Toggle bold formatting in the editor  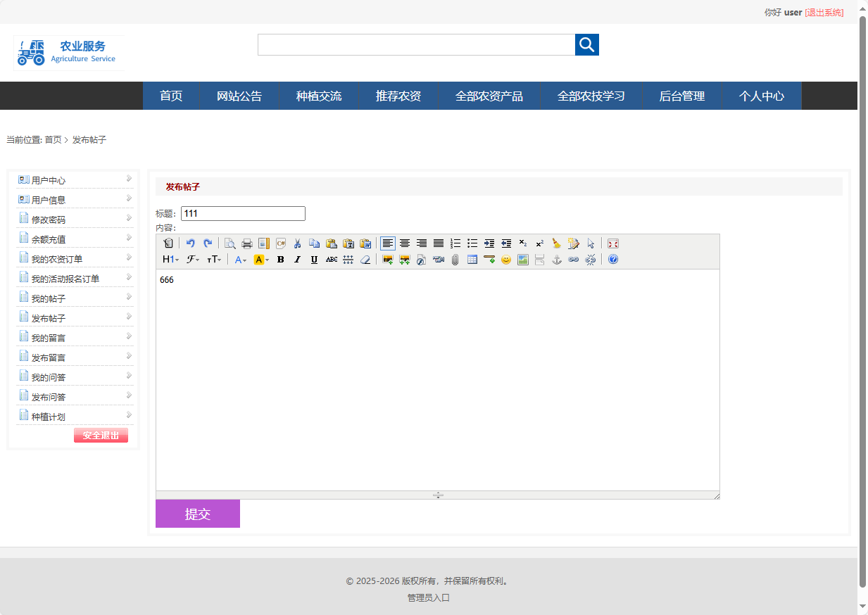click(280, 260)
